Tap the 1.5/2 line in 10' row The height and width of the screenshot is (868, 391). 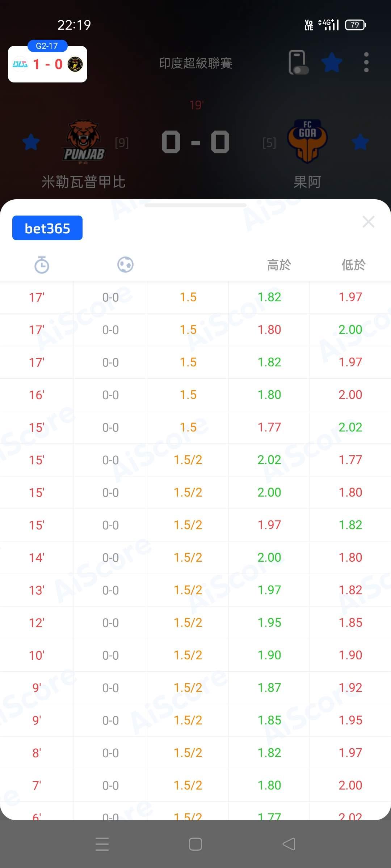[x=188, y=655]
